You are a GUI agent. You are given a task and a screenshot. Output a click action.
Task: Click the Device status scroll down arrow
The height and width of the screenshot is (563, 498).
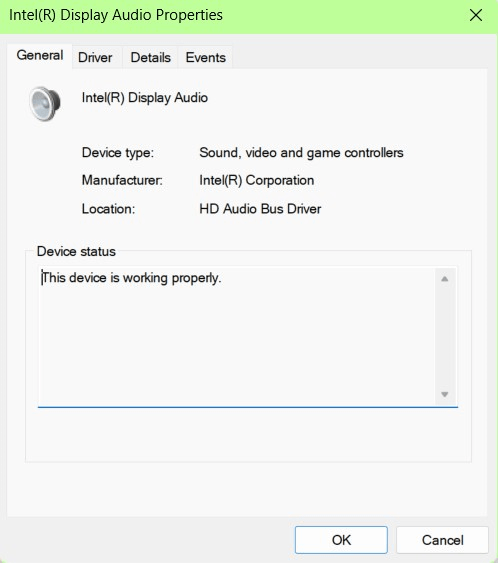point(445,394)
